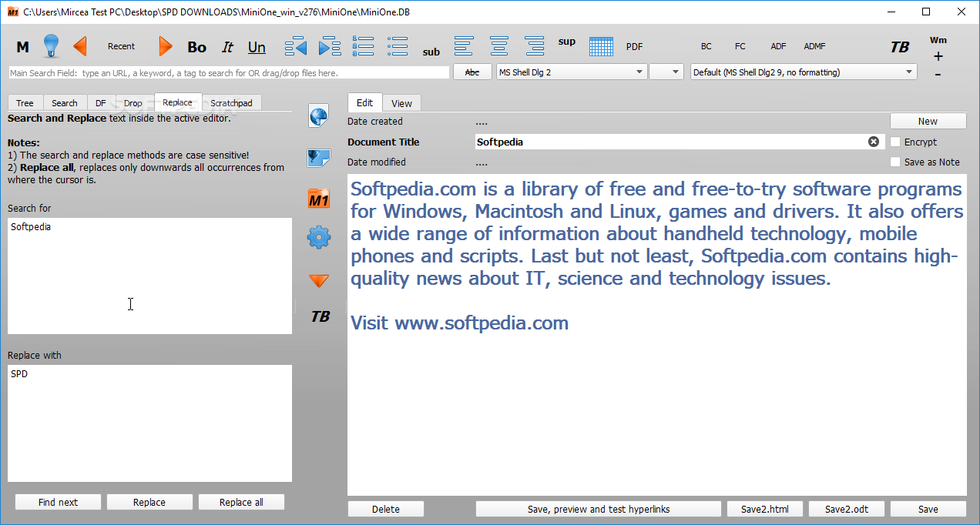Toggle bold with the Bo button

tap(197, 47)
